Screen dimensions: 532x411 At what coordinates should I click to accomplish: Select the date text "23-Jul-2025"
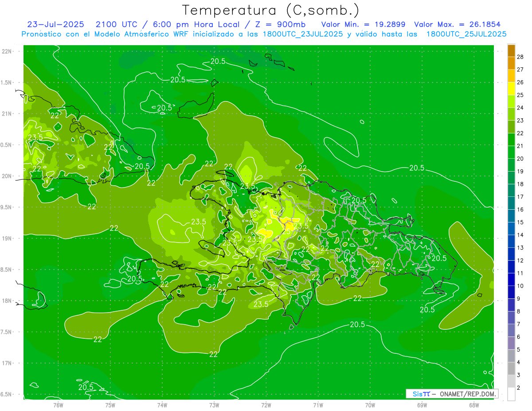55,24
